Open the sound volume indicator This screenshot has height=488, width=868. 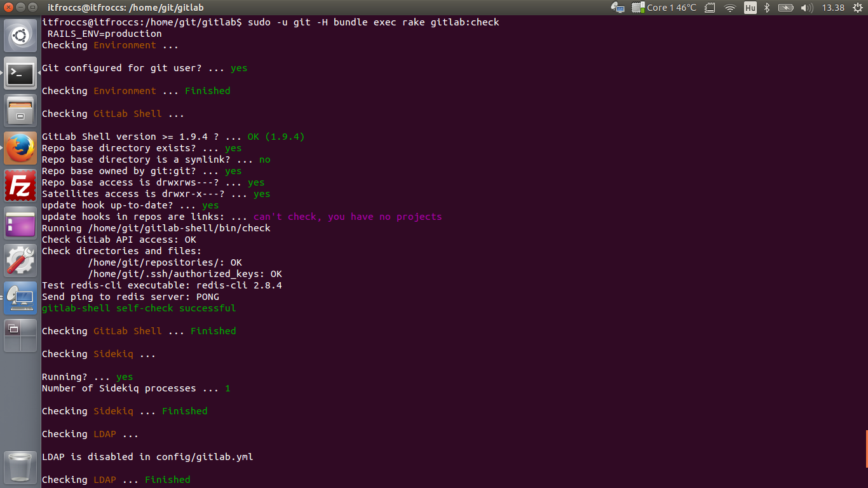point(807,8)
